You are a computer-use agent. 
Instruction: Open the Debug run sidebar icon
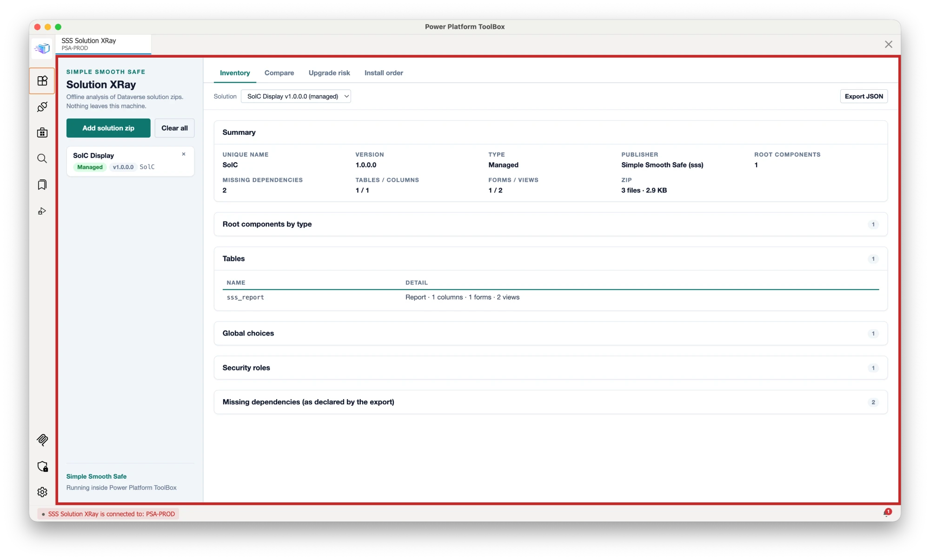[x=42, y=211]
